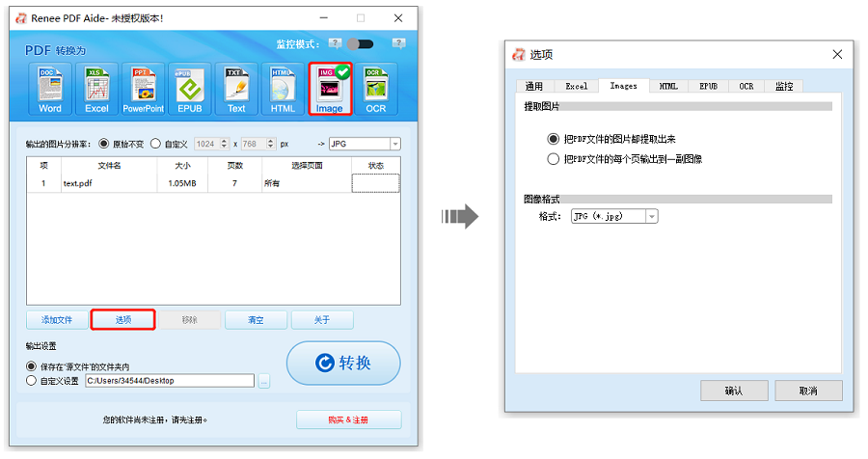Click the 768 height input field

(x=254, y=144)
